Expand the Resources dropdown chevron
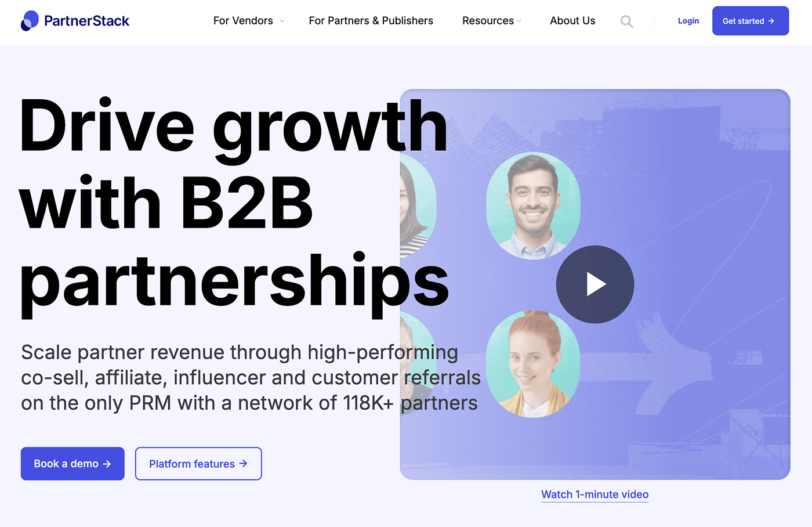The height and width of the screenshot is (527, 812). [519, 21]
